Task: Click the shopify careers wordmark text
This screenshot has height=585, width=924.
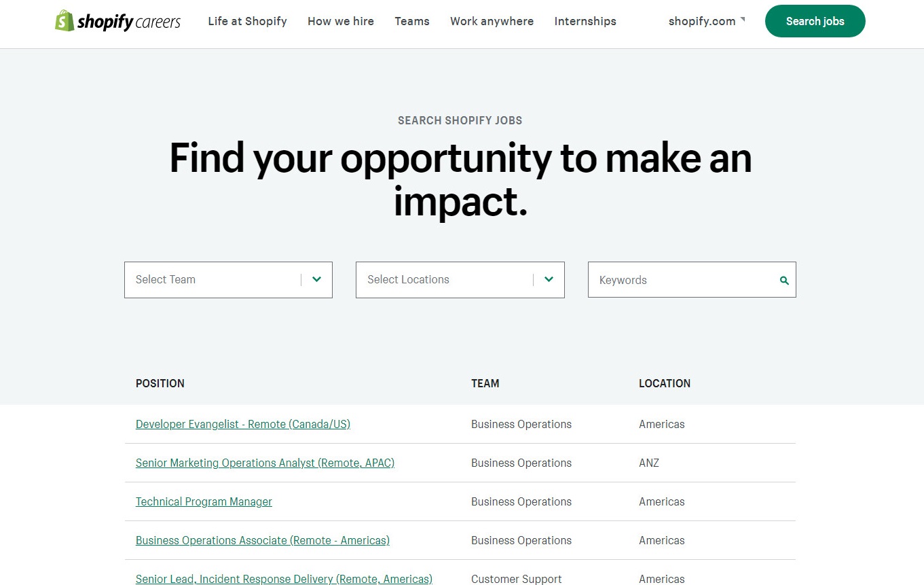Action: click(x=129, y=22)
